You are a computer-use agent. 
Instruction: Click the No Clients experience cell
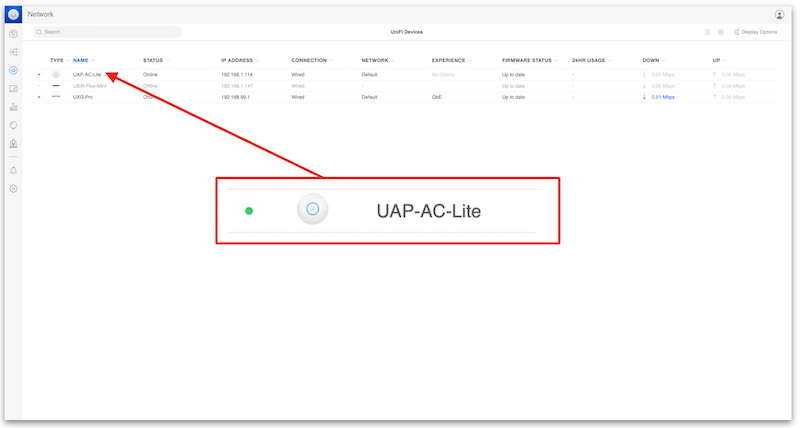(443, 74)
